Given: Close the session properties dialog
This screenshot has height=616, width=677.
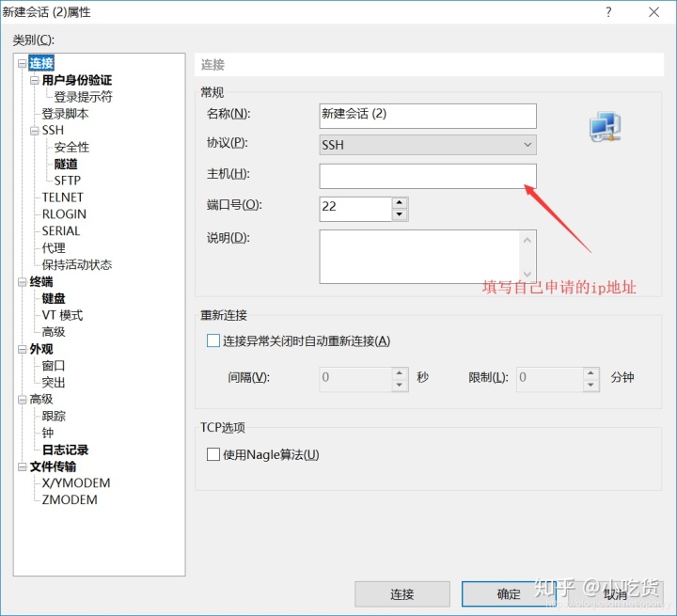Looking at the screenshot, I should pos(653,11).
